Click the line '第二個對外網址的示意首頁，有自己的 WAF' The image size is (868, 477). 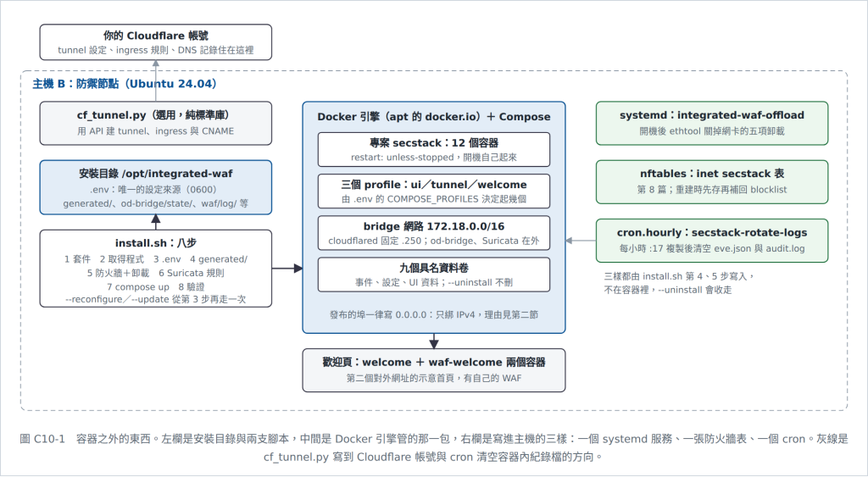click(434, 379)
